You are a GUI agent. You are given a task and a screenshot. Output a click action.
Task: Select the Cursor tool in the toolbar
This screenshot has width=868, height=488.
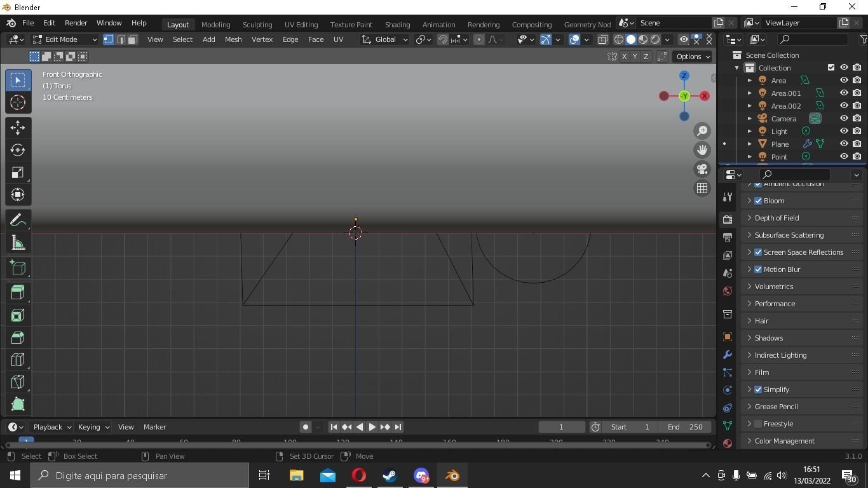coord(18,102)
